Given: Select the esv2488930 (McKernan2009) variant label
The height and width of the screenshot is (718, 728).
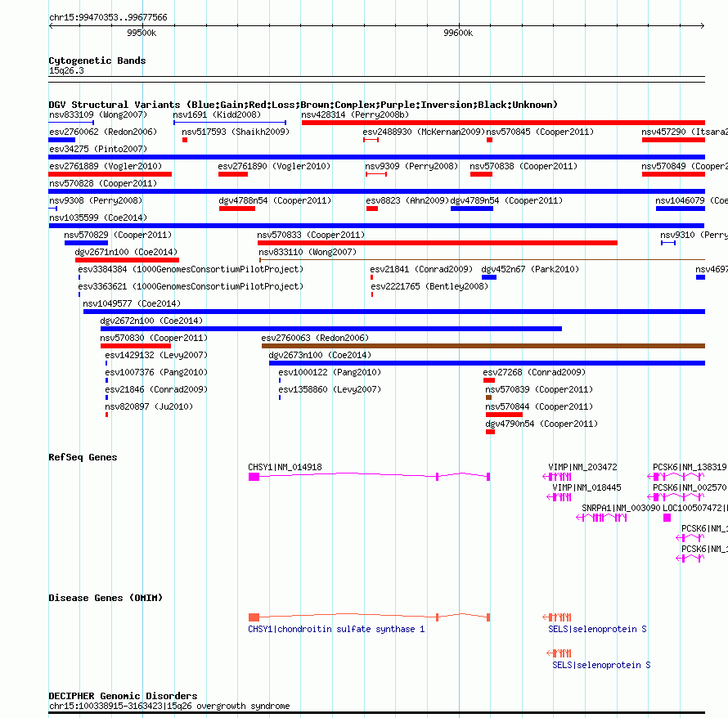Looking at the screenshot, I should tap(424, 132).
